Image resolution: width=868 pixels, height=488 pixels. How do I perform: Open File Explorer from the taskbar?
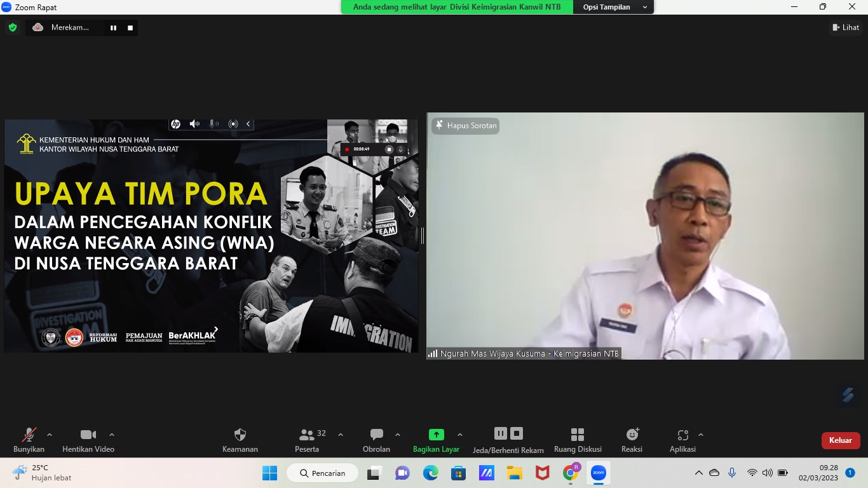tap(514, 473)
